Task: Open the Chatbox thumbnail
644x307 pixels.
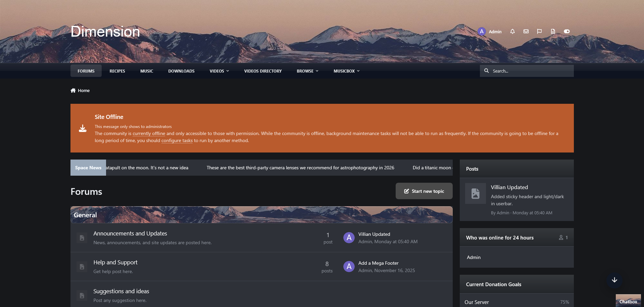Action: tap(628, 301)
